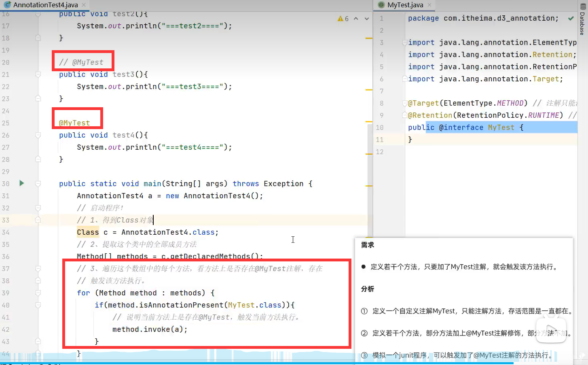Collapse the comment block at line 37
Image resolution: width=588 pixels, height=365 pixels.
pos(38,269)
